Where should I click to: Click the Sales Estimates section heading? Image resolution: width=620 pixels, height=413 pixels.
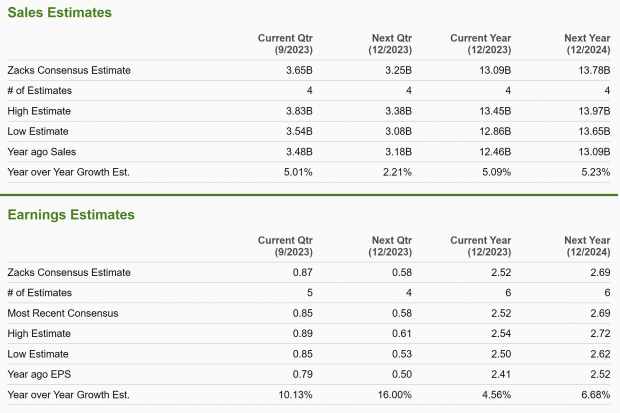pos(59,13)
